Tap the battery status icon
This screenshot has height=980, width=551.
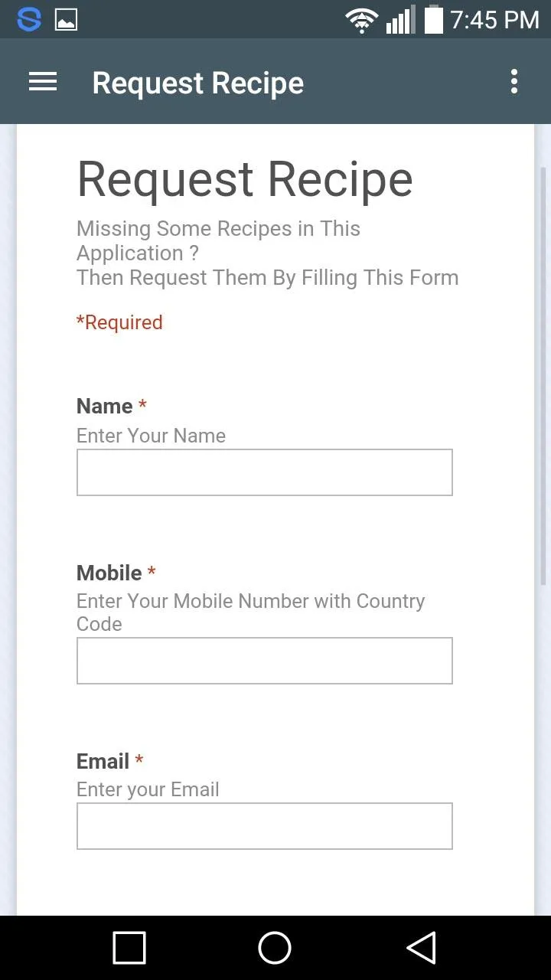point(434,20)
